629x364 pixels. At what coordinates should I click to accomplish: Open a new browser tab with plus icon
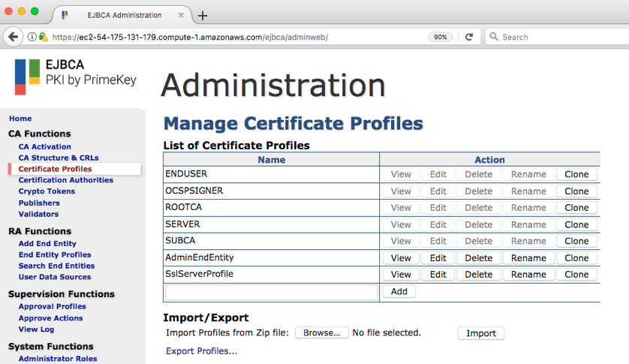pos(203,16)
